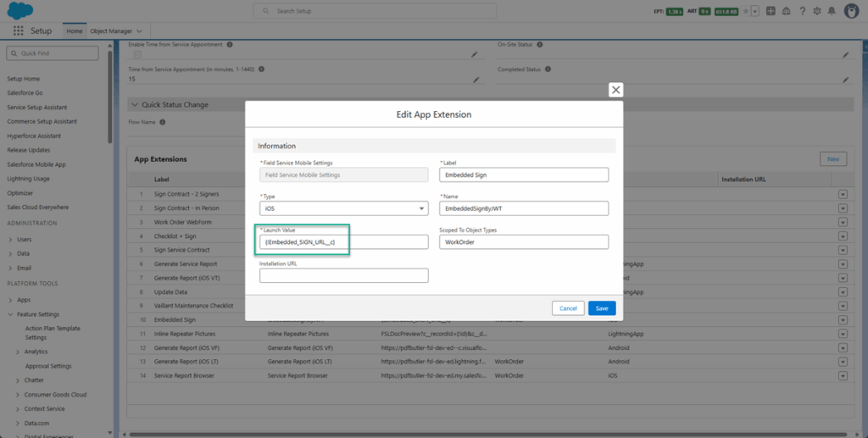Select the Home tab
Image resolution: width=868 pixels, height=438 pixels.
[75, 30]
